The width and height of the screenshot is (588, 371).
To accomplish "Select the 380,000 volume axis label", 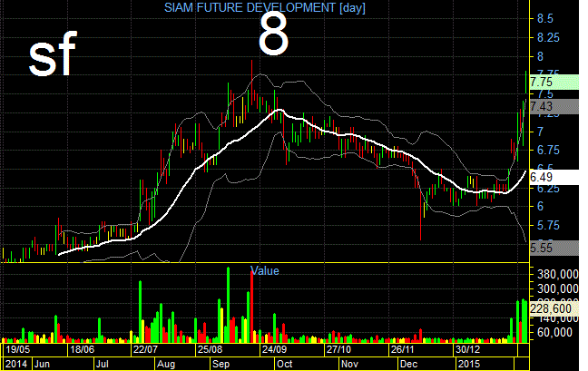I will coord(558,274).
